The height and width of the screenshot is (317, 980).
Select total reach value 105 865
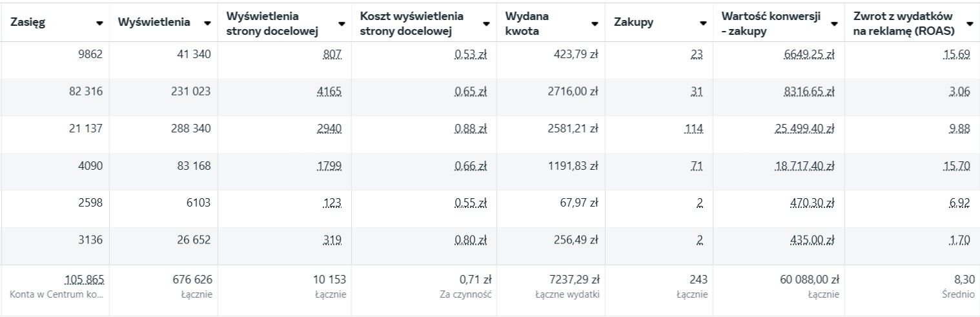84,280
